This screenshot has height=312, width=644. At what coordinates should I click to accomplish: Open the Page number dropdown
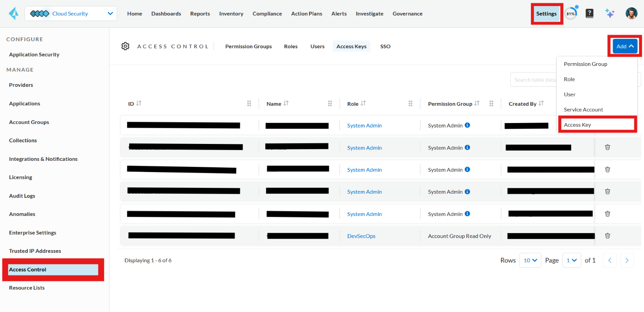(572, 260)
